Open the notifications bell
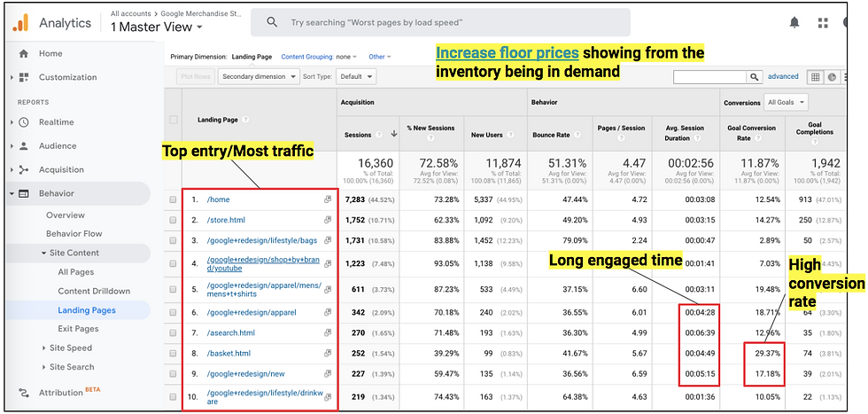Screen dimensions: 868x414 [x=794, y=22]
